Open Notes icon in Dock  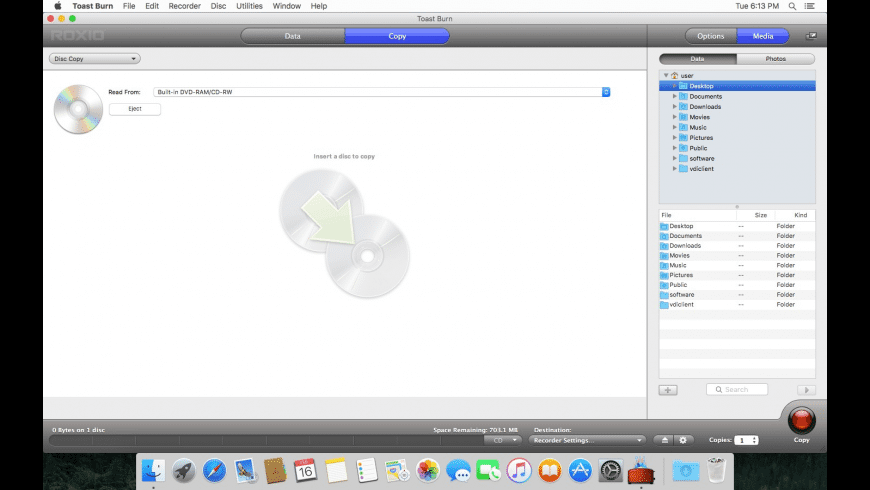336,471
